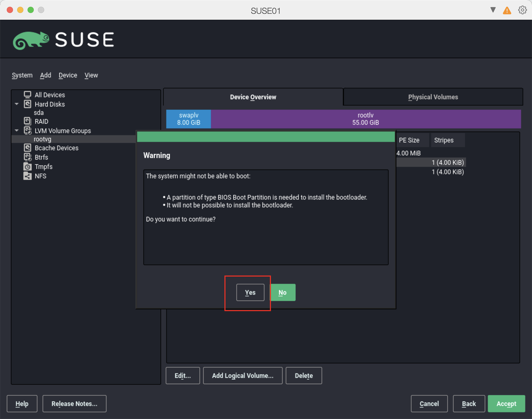532x419 pixels.
Task: Click the NFS share icon
Action: pos(27,176)
